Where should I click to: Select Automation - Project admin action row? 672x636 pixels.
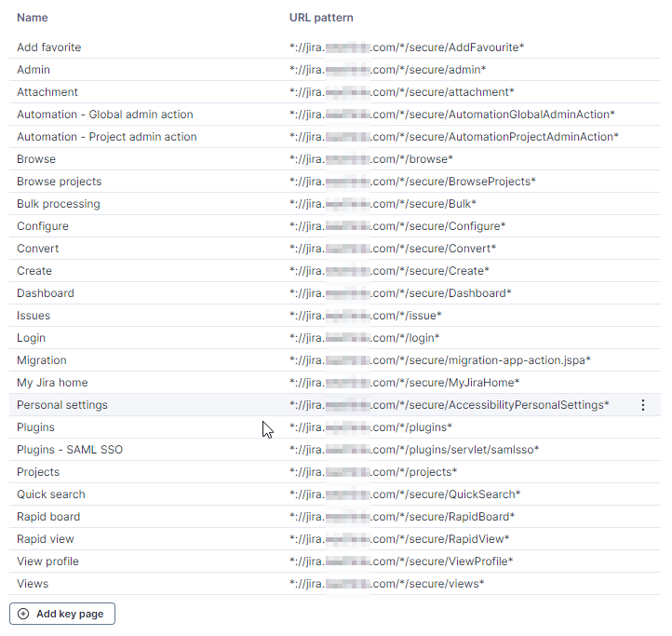coord(107,137)
